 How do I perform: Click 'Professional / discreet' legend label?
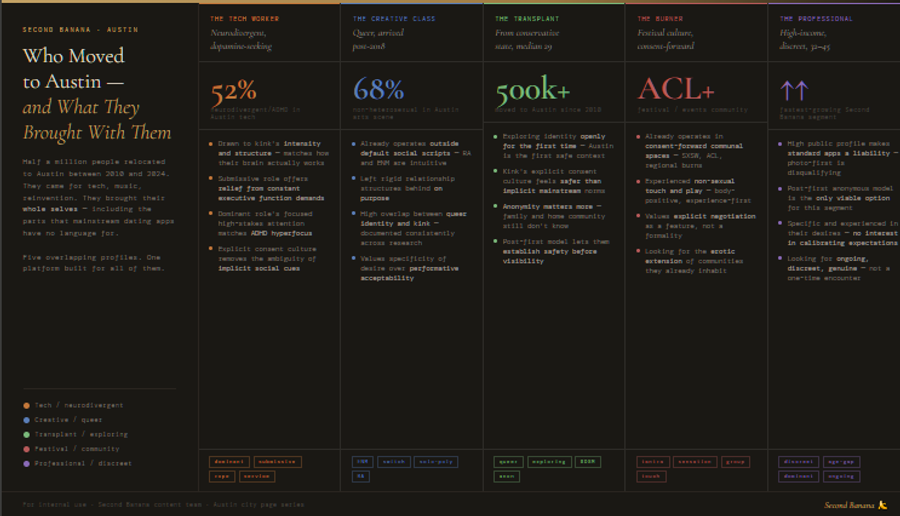83,463
